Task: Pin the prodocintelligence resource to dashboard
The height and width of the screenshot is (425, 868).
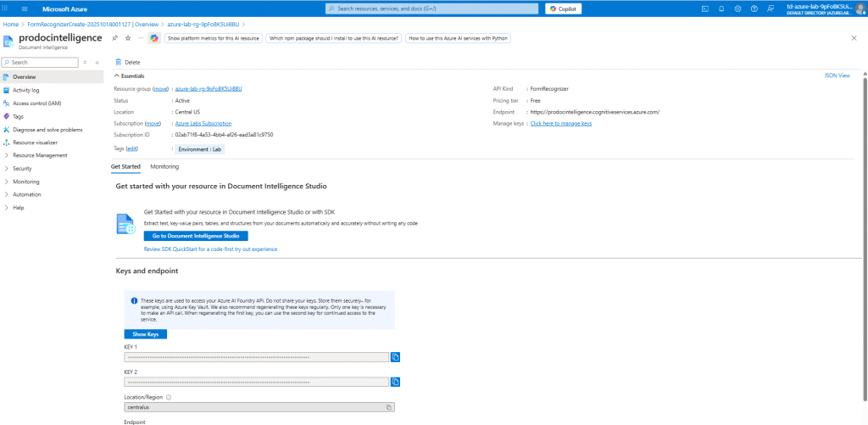Action: 115,38
